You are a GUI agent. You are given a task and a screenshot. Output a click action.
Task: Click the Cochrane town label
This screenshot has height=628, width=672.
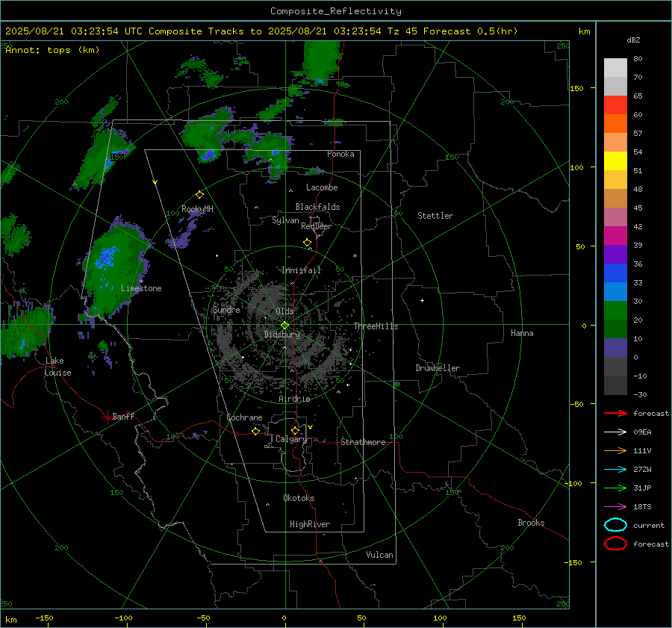[x=244, y=417]
